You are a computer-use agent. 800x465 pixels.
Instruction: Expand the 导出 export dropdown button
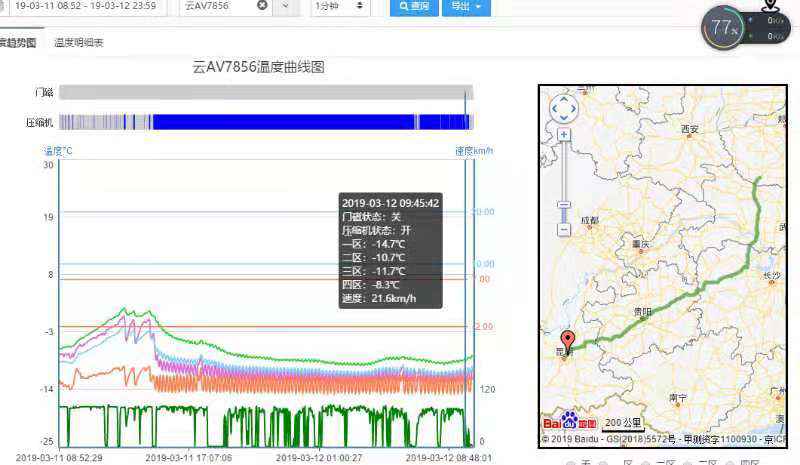466,6
